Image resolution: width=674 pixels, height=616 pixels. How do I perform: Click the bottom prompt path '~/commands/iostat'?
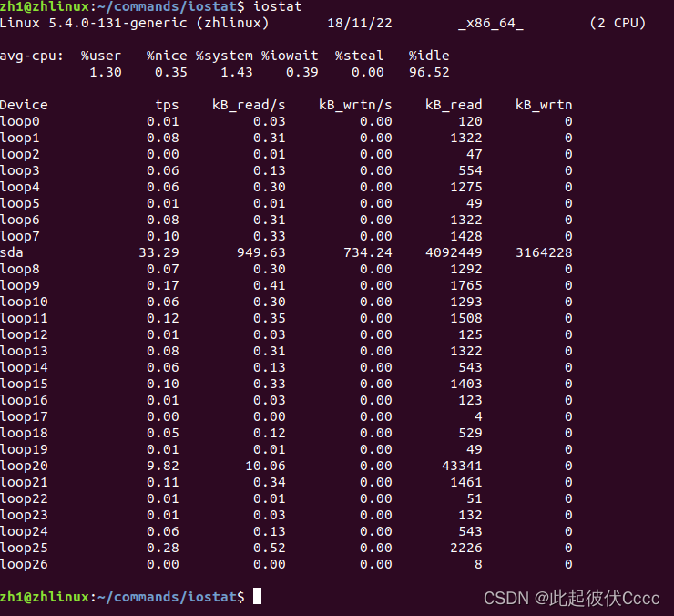click(x=168, y=597)
